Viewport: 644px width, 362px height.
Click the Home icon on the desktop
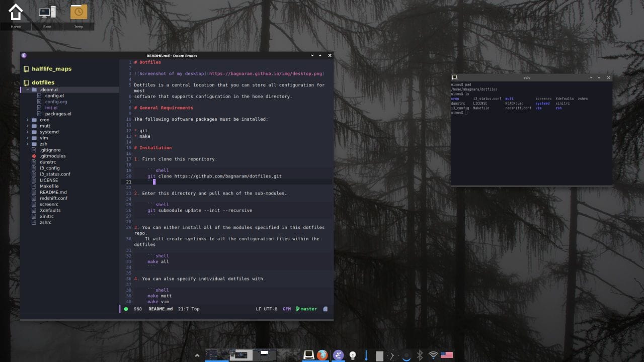(x=16, y=13)
